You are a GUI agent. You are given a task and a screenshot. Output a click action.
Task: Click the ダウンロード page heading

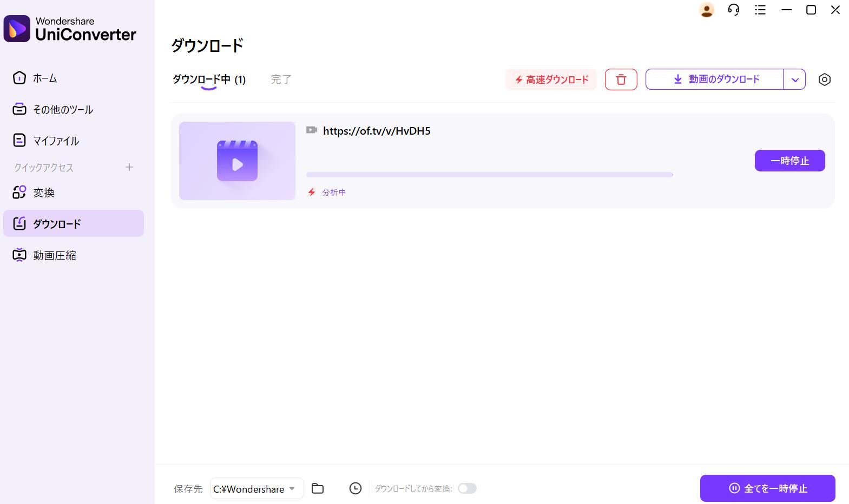(207, 45)
